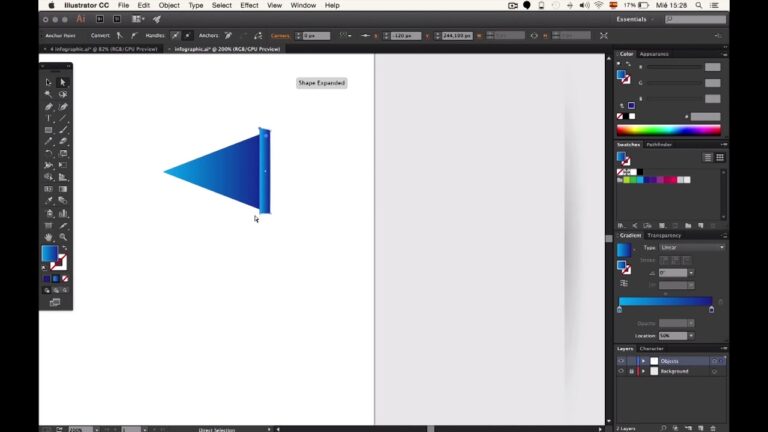
Task: Open the gradient Angle dropdown
Action: point(691,273)
